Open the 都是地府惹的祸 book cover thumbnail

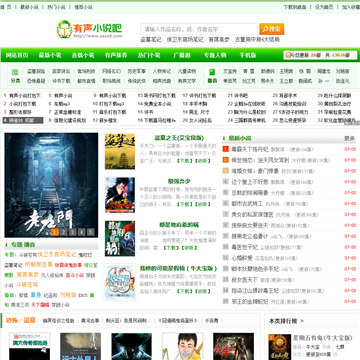(x=120, y=238)
